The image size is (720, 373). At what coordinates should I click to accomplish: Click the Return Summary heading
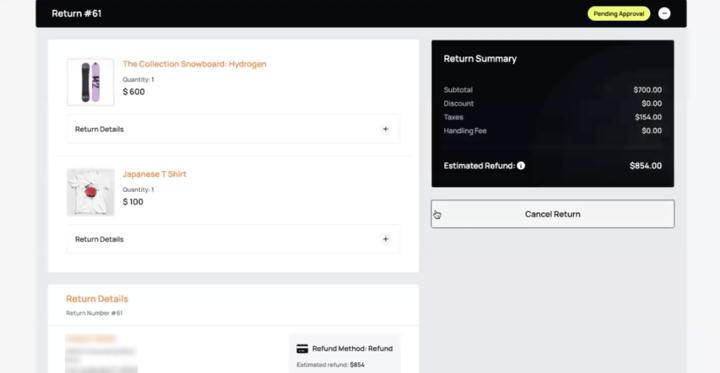click(x=480, y=59)
